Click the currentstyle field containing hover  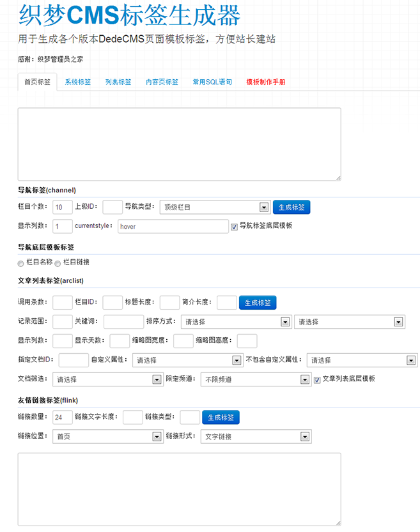point(173,226)
